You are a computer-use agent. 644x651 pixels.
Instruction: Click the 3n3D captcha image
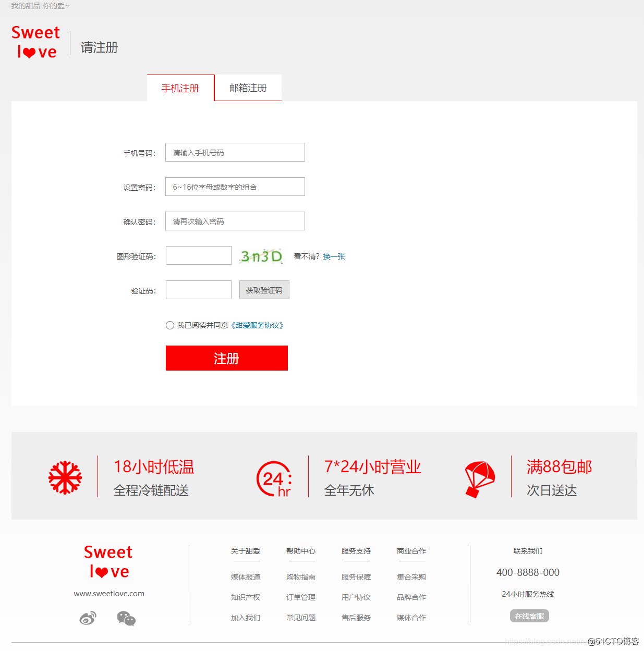coord(261,255)
